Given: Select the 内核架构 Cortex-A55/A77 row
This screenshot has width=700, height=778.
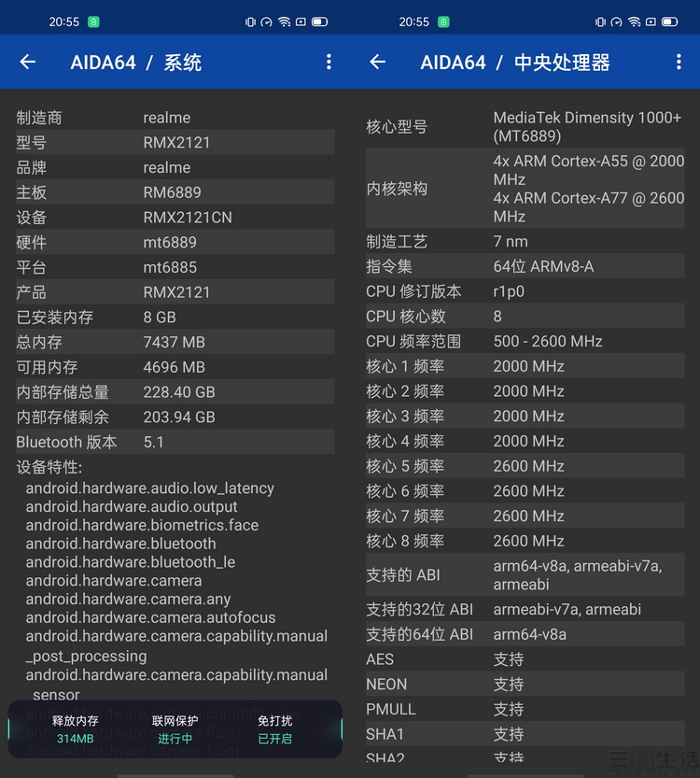Looking at the screenshot, I should [x=525, y=189].
